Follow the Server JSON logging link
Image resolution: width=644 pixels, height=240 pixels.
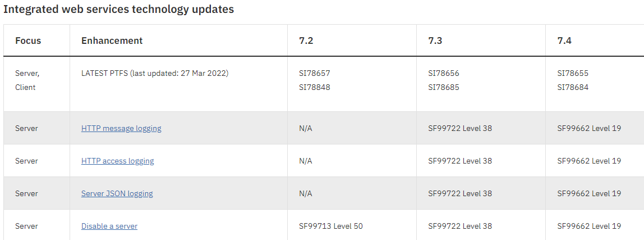pyautogui.click(x=117, y=193)
